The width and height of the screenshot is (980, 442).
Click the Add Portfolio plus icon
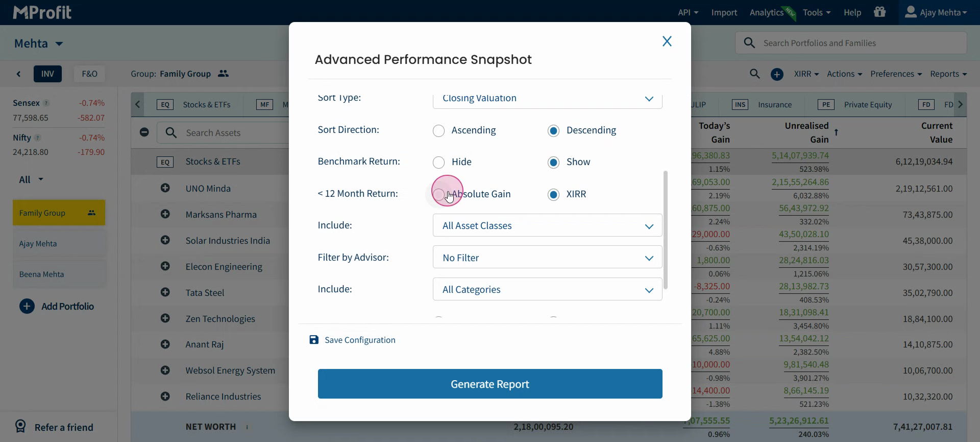point(27,306)
